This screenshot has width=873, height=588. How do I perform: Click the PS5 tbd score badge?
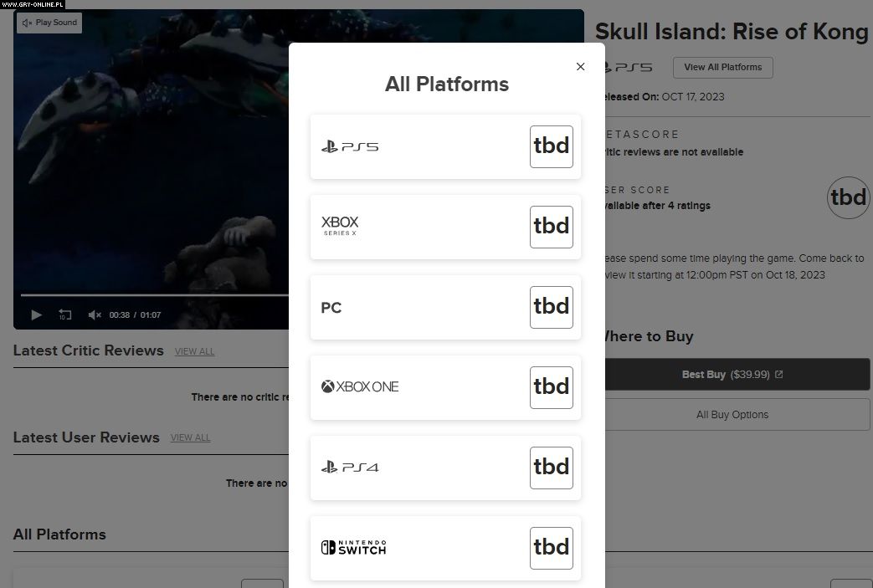pos(551,146)
